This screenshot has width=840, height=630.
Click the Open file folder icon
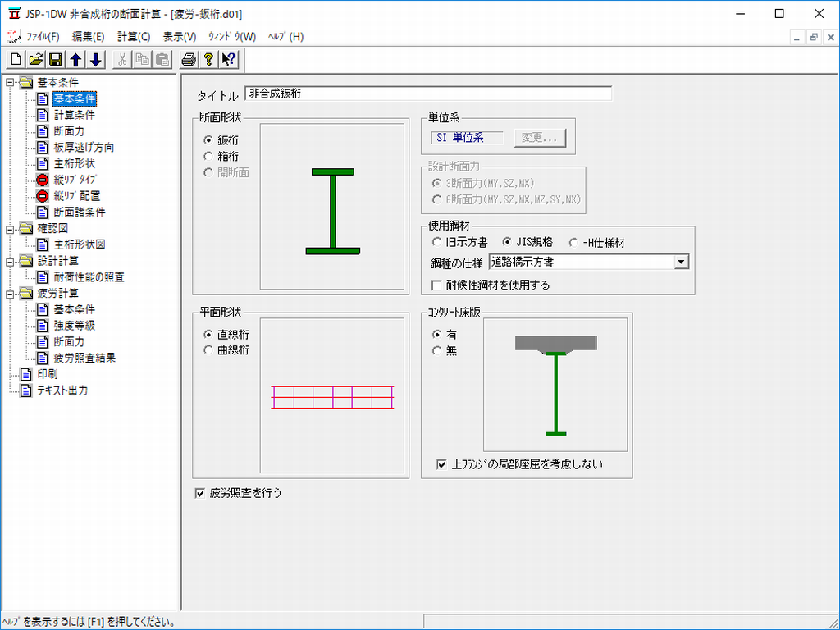click(x=36, y=59)
